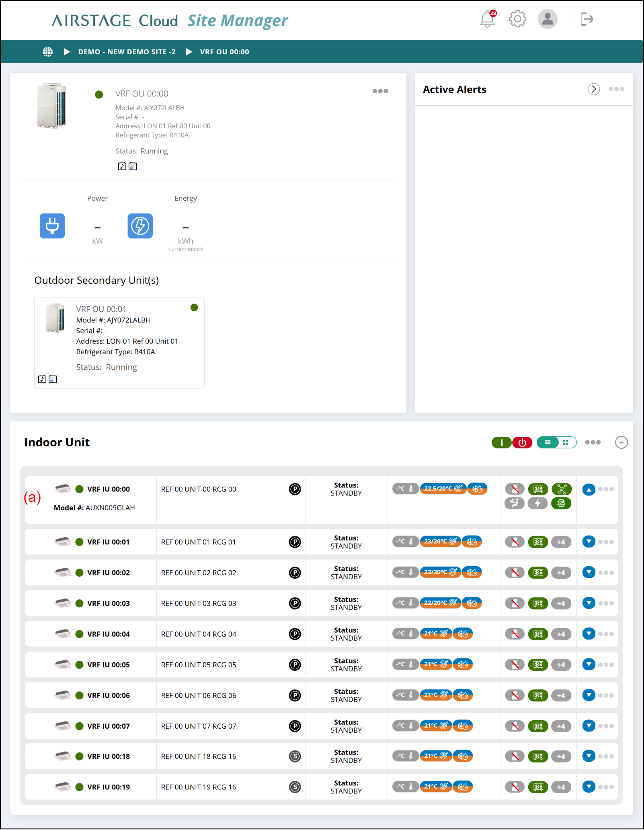This screenshot has height=830, width=644.
Task: Collapse the Indoor Unit section
Action: (x=621, y=443)
